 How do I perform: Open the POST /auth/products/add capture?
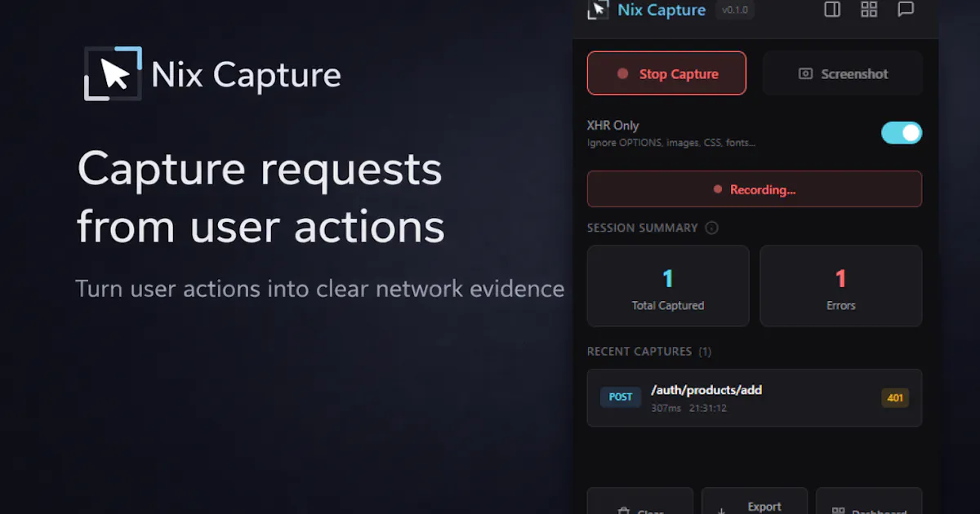[755, 398]
